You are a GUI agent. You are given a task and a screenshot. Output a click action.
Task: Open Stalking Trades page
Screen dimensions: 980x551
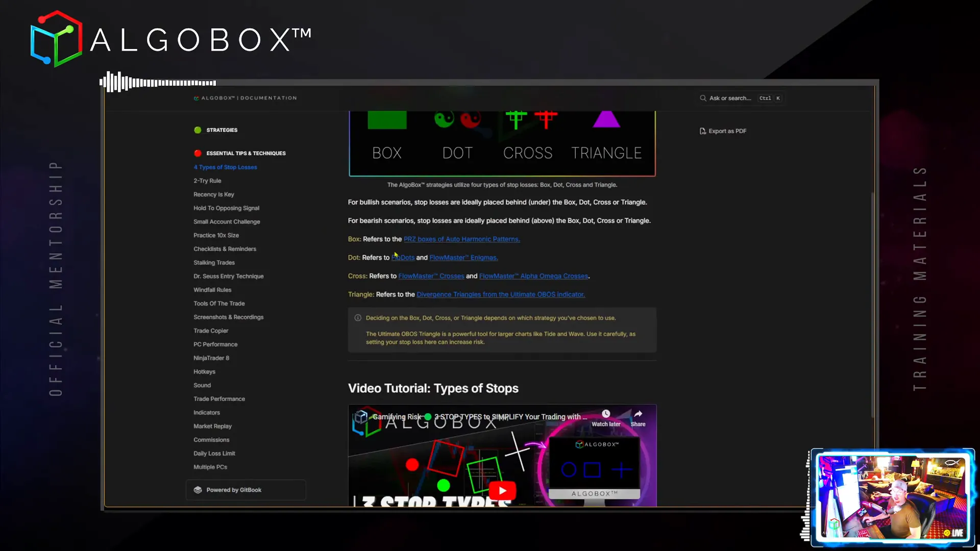214,263
